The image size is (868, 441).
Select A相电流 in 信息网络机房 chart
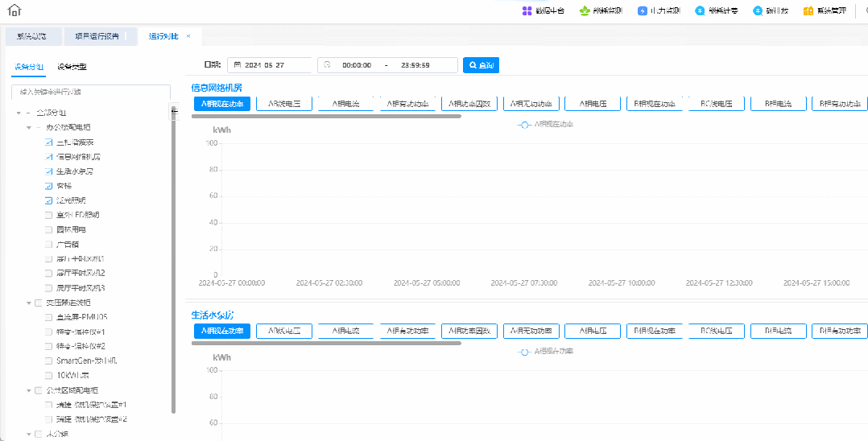click(x=345, y=104)
